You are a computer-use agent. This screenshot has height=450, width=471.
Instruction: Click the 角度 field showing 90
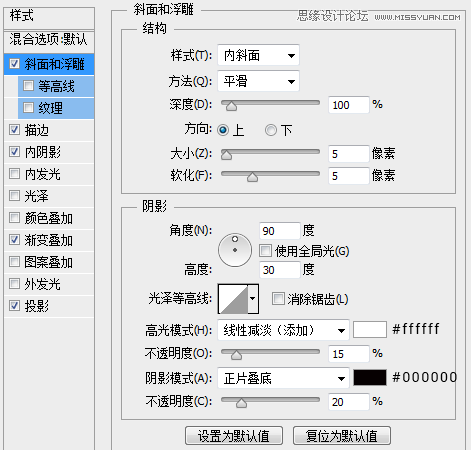tap(280, 231)
